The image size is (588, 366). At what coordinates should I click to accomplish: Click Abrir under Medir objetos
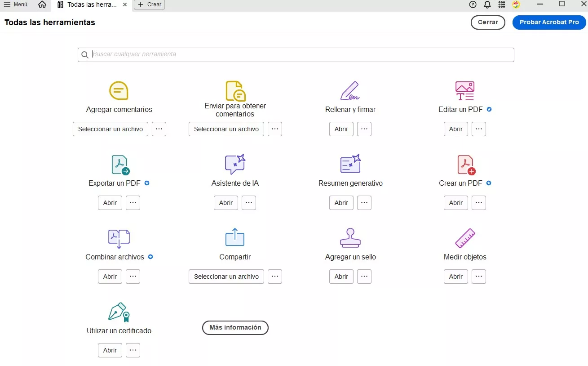click(456, 277)
